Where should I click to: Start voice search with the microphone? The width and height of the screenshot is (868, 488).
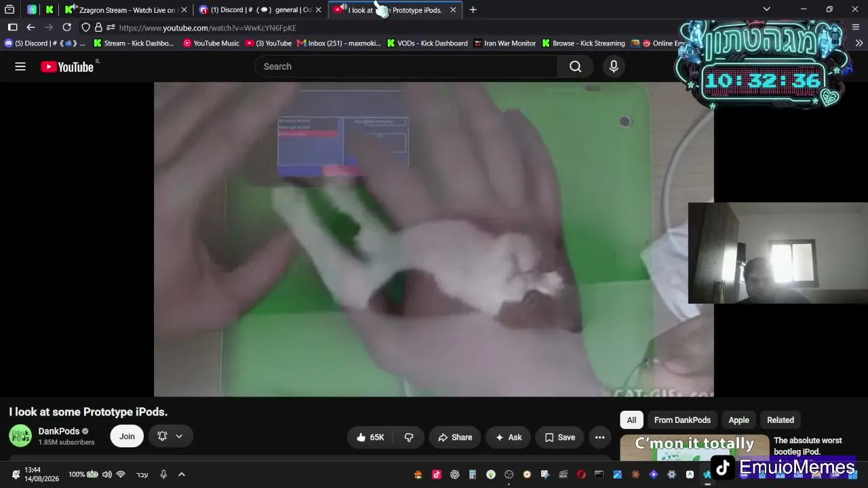pyautogui.click(x=614, y=66)
